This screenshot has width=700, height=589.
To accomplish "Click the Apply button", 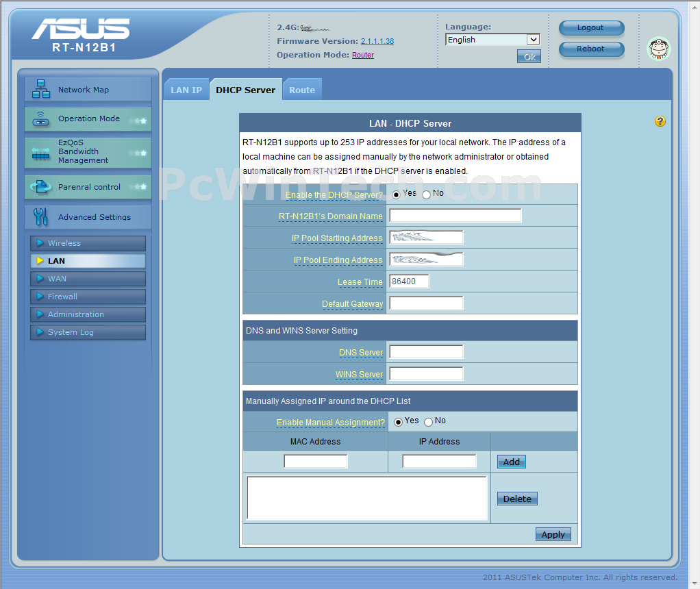I will tap(553, 534).
